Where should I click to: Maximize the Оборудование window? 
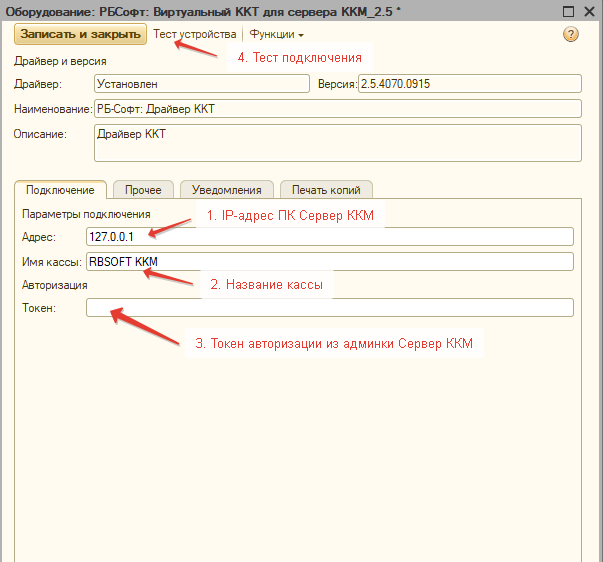click(569, 12)
